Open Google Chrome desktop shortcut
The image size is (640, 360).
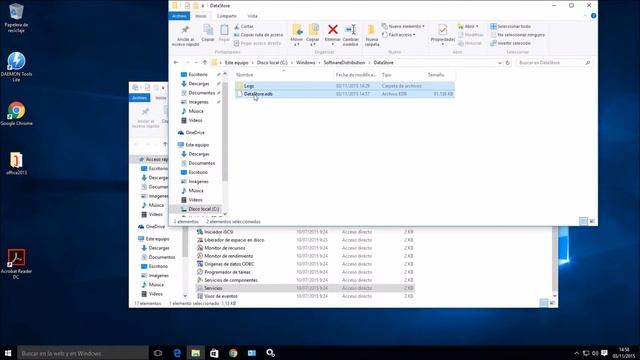pos(16,113)
